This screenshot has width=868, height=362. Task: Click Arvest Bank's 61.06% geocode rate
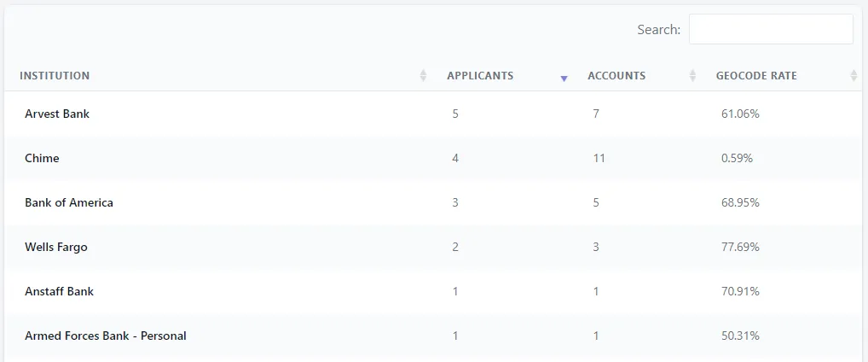pyautogui.click(x=738, y=114)
